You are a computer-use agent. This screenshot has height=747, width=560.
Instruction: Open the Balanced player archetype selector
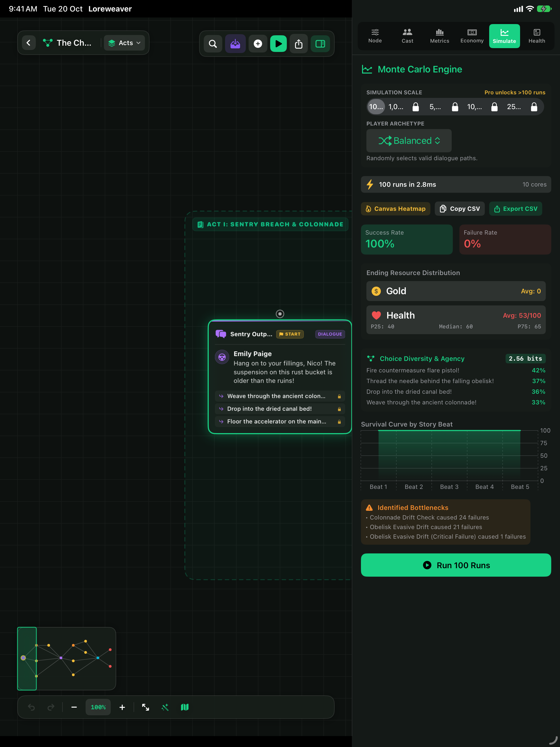409,141
